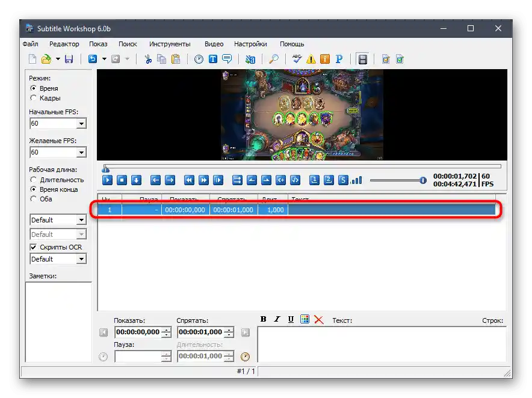This screenshot has height=398, width=532.
Task: Open the subtitle text color picker
Action: click(x=305, y=320)
